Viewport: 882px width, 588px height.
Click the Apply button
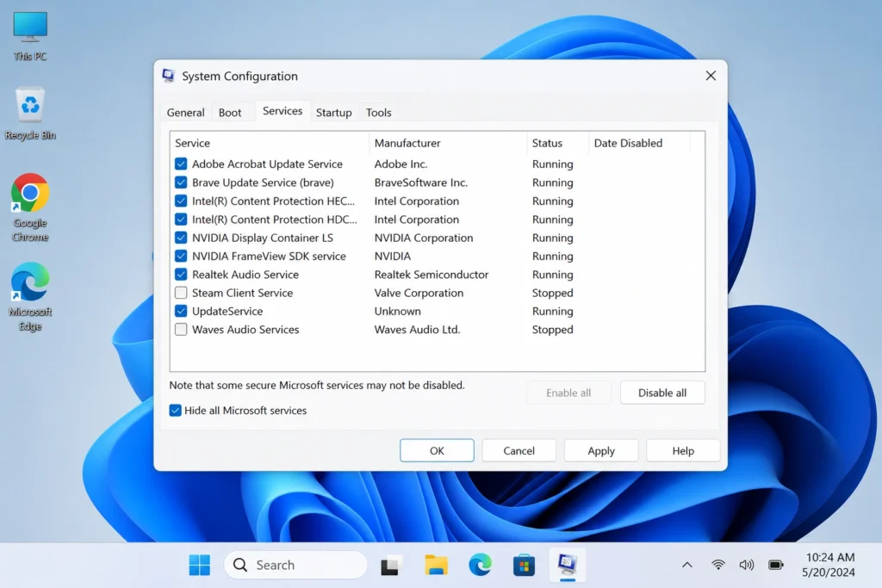[600, 450]
